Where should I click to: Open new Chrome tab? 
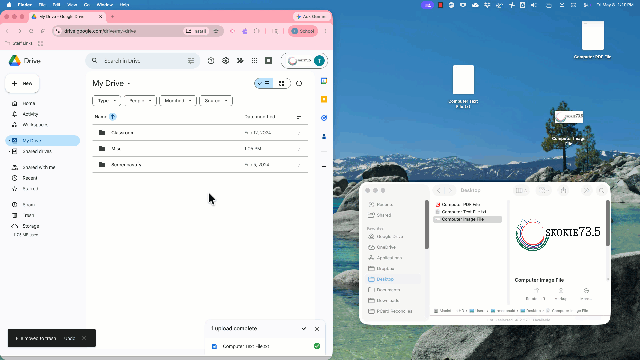[x=112, y=17]
